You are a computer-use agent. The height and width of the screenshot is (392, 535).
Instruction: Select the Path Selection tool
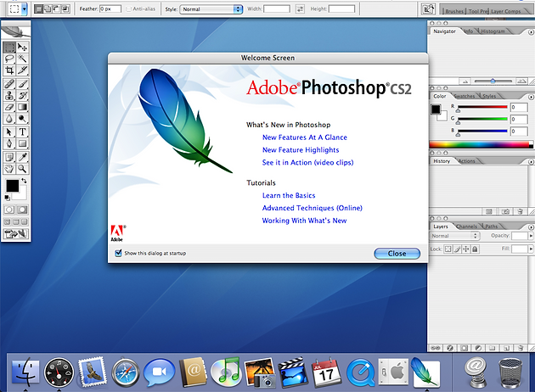[9, 132]
